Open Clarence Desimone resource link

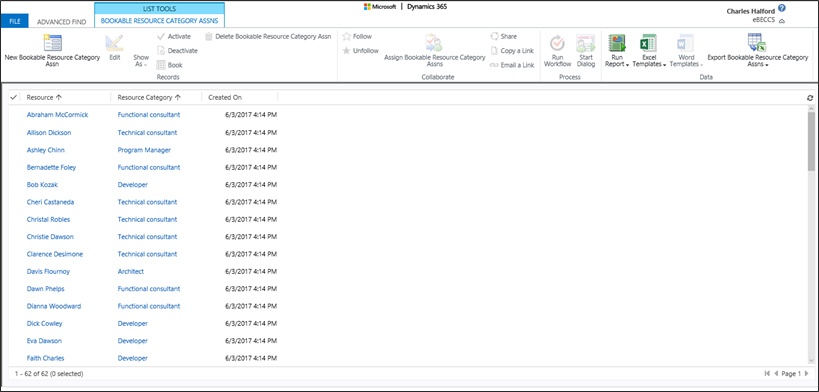(55, 254)
